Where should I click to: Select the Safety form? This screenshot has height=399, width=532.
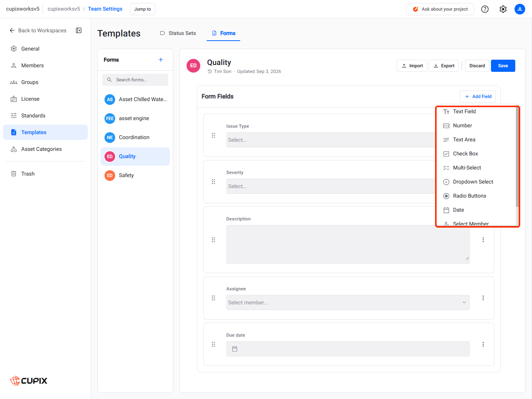click(x=135, y=175)
